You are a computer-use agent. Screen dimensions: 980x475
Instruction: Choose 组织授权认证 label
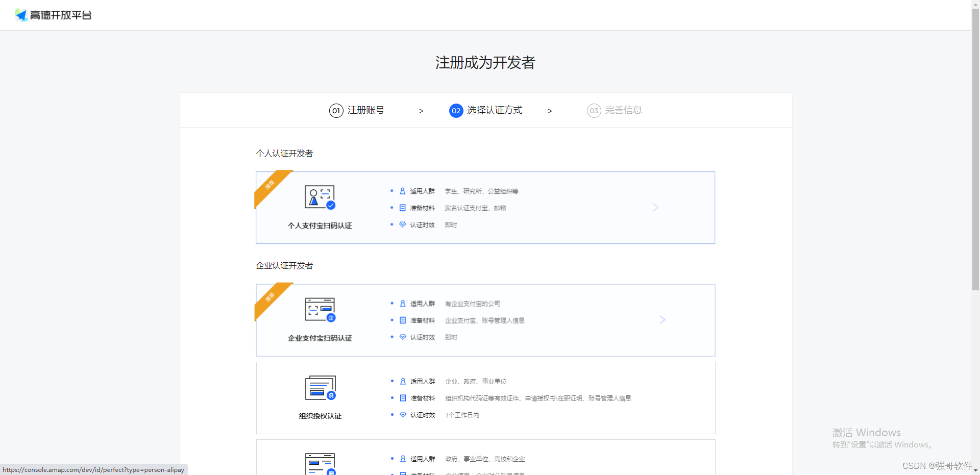point(320,416)
